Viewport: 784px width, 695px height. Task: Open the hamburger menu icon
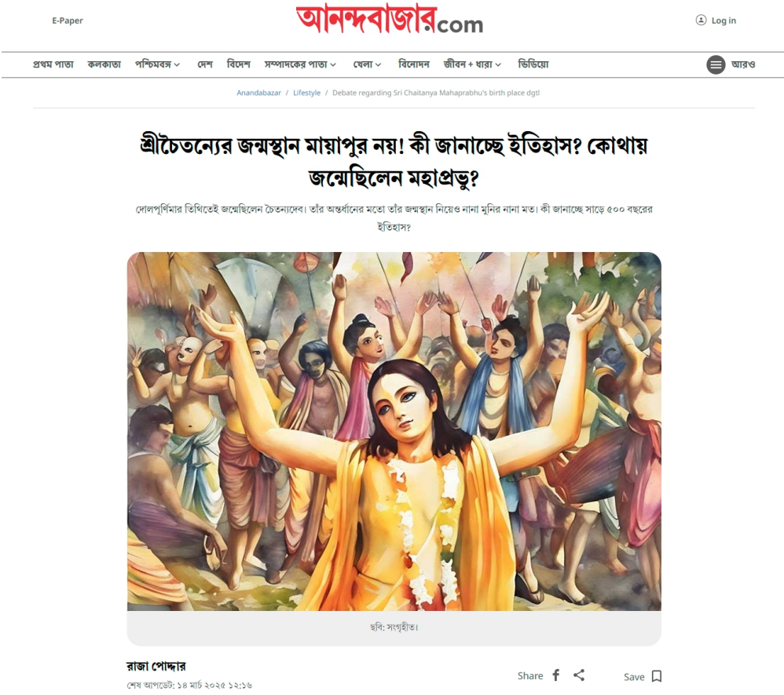coord(716,65)
